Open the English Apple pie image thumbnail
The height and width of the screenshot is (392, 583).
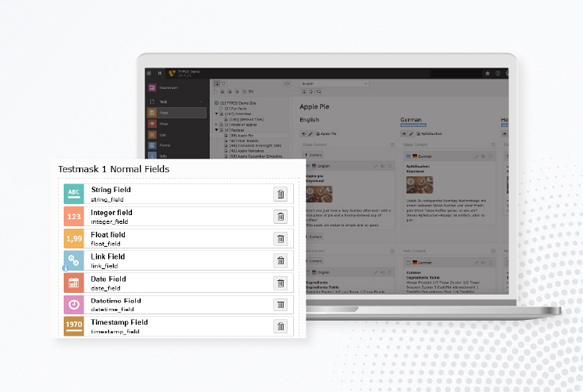[x=319, y=194]
